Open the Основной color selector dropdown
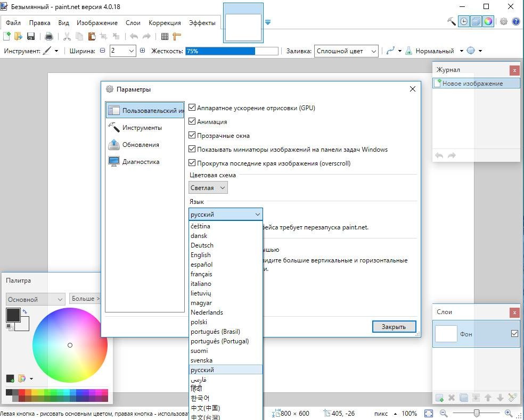524x420 pixels. [x=35, y=299]
